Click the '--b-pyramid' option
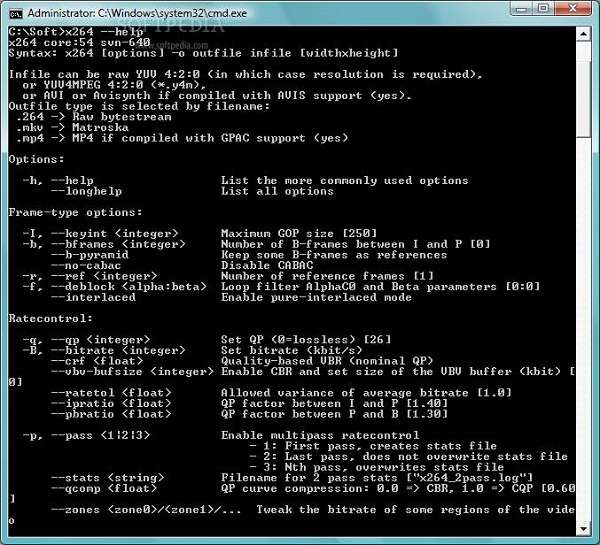This screenshot has width=600, height=545. (x=90, y=255)
